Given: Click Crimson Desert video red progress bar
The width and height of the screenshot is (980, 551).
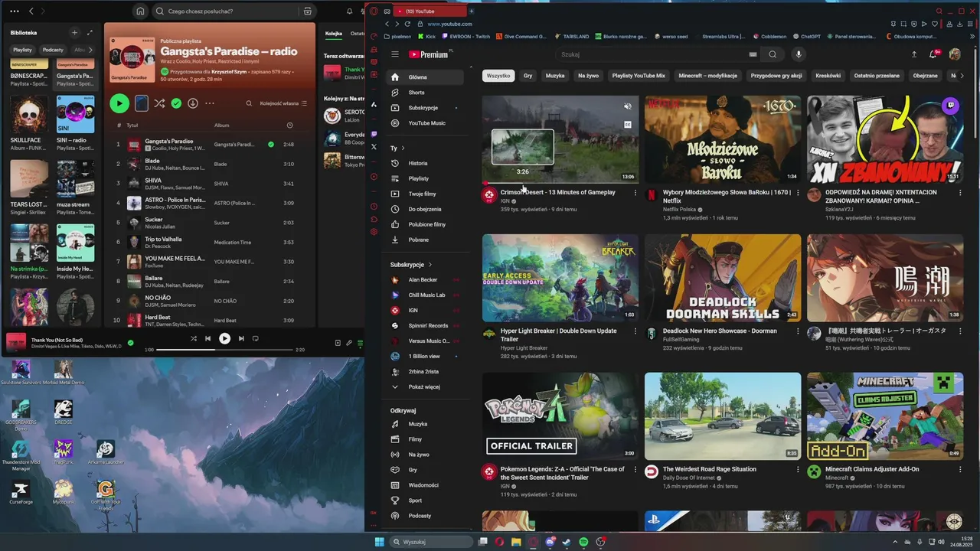Looking at the screenshot, I should pos(560,183).
